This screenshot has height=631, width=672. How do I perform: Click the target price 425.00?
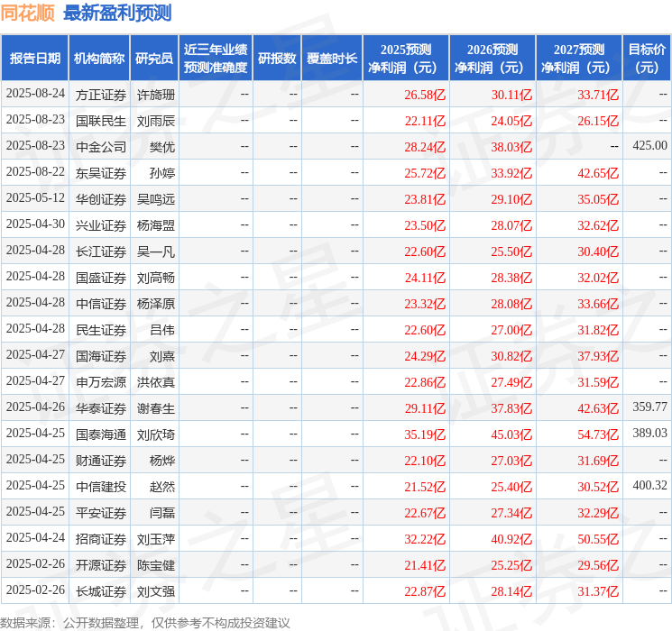(x=649, y=146)
